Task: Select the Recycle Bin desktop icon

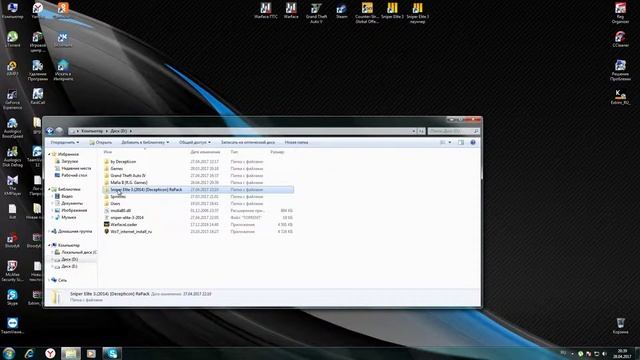Action: tap(620, 326)
